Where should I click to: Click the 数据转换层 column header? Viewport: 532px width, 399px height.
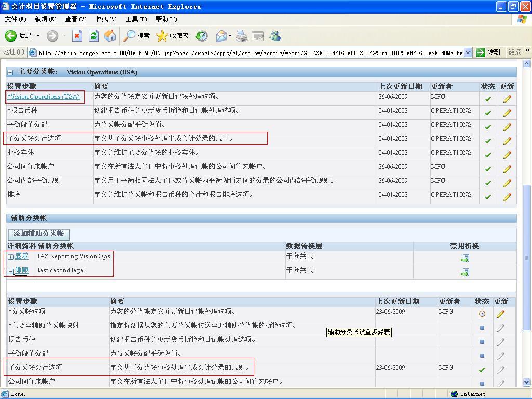[x=304, y=246]
